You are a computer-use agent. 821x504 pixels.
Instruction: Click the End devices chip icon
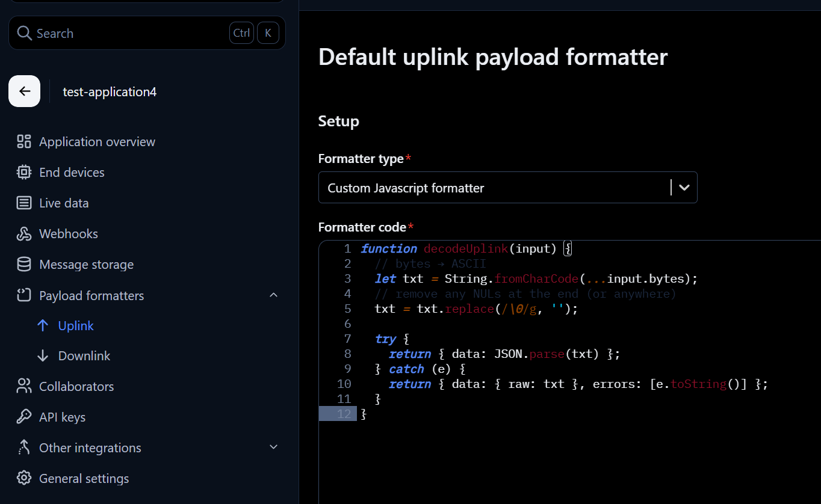coord(24,173)
